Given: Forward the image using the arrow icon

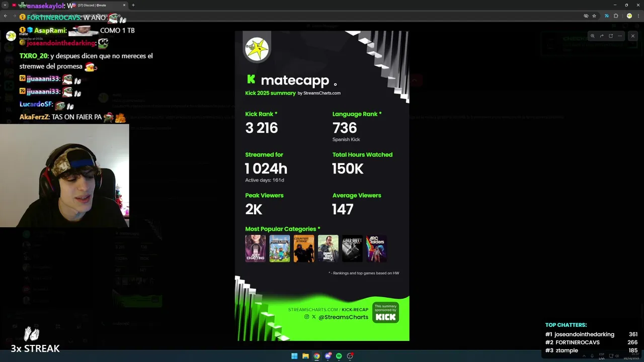Looking at the screenshot, I should click(602, 36).
